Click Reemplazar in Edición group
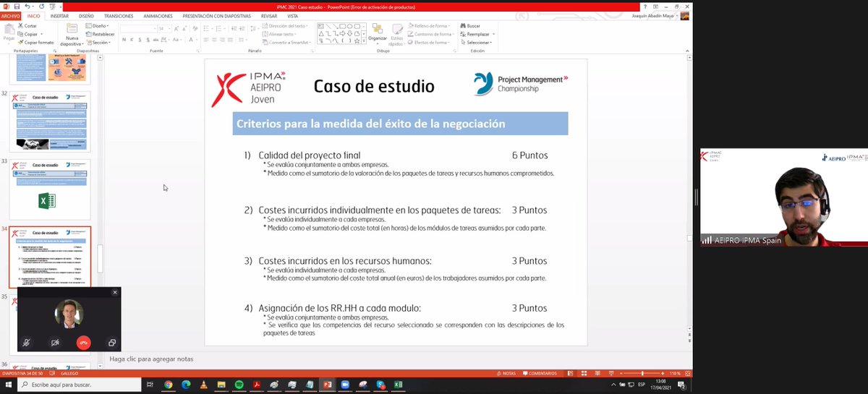This screenshot has height=394, width=868. point(477,34)
